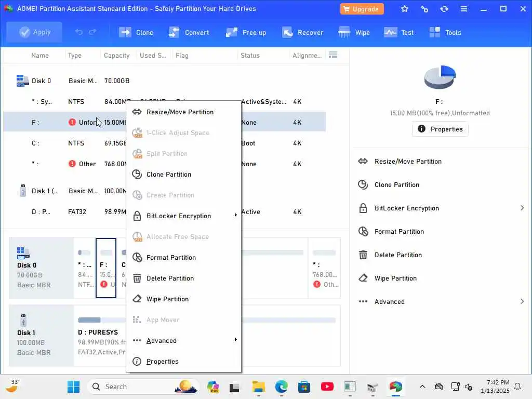Click the clone pie icon in right panel
532x399 pixels.
pos(363,184)
